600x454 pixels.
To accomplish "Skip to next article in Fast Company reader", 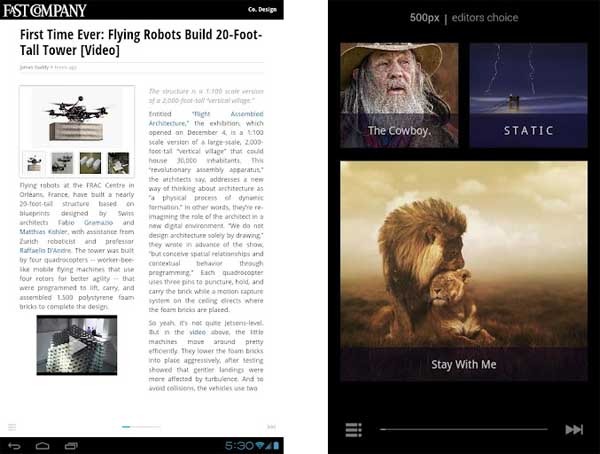I will tap(271, 426).
